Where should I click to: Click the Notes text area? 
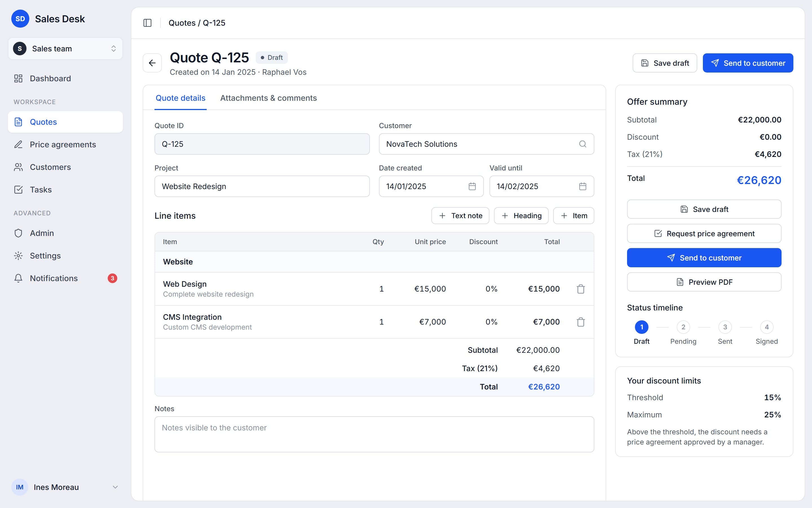pyautogui.click(x=374, y=434)
